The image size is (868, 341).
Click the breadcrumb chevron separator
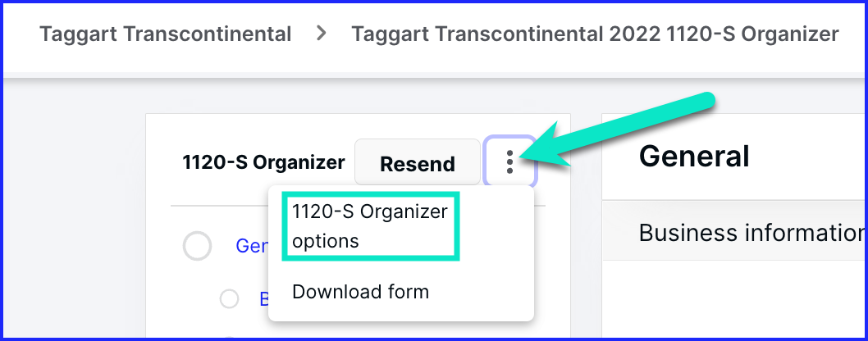click(x=321, y=34)
